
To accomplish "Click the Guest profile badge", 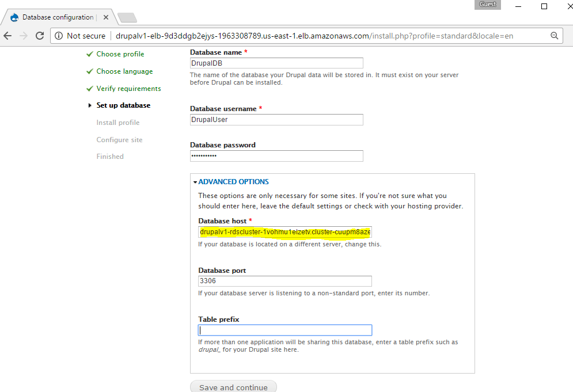I will (x=488, y=5).
